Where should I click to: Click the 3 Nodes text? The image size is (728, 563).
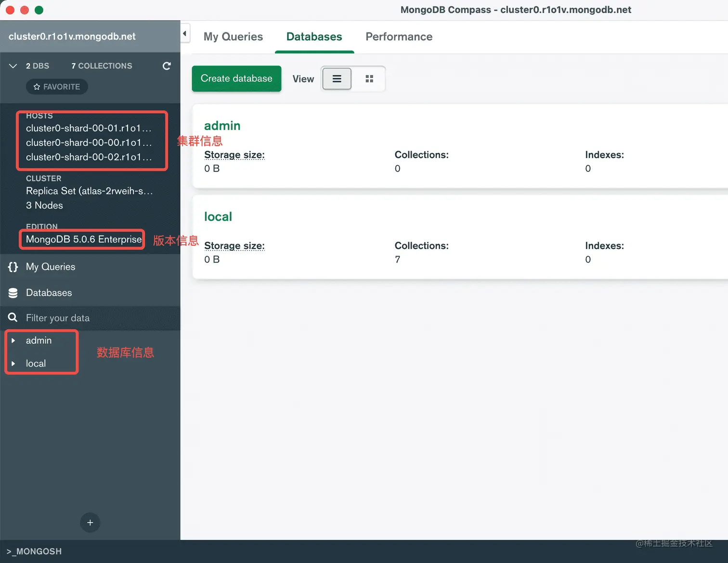[x=44, y=205]
